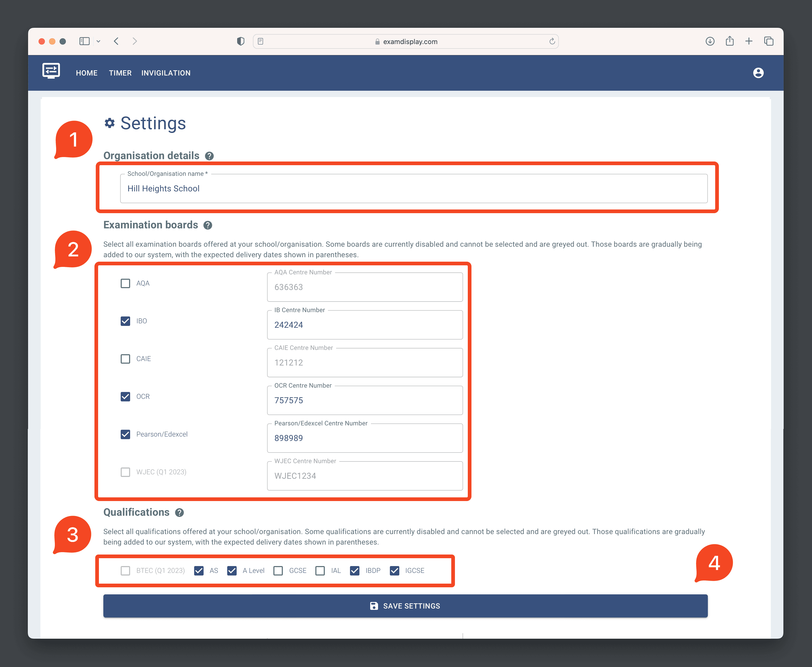812x667 pixels.
Task: Uncheck the A Level checkbox
Action: click(232, 571)
